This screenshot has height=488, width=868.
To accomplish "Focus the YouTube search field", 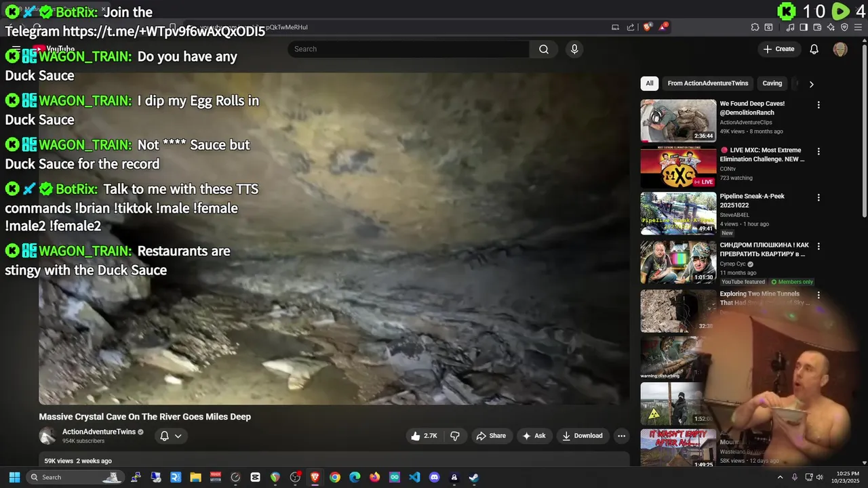I will click(408, 49).
